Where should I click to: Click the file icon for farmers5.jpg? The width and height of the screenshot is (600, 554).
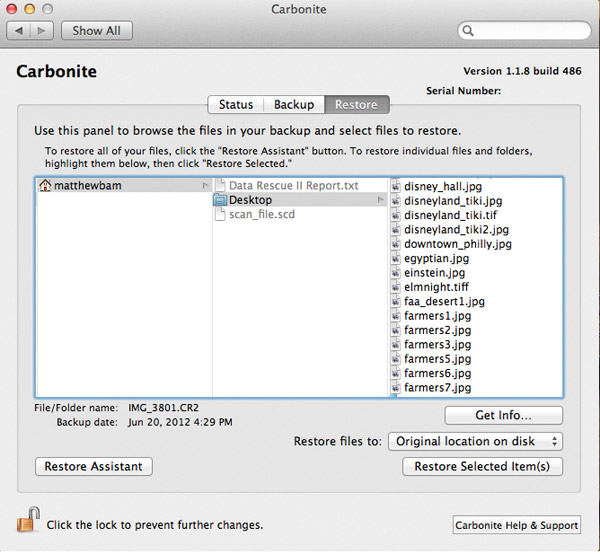click(396, 359)
